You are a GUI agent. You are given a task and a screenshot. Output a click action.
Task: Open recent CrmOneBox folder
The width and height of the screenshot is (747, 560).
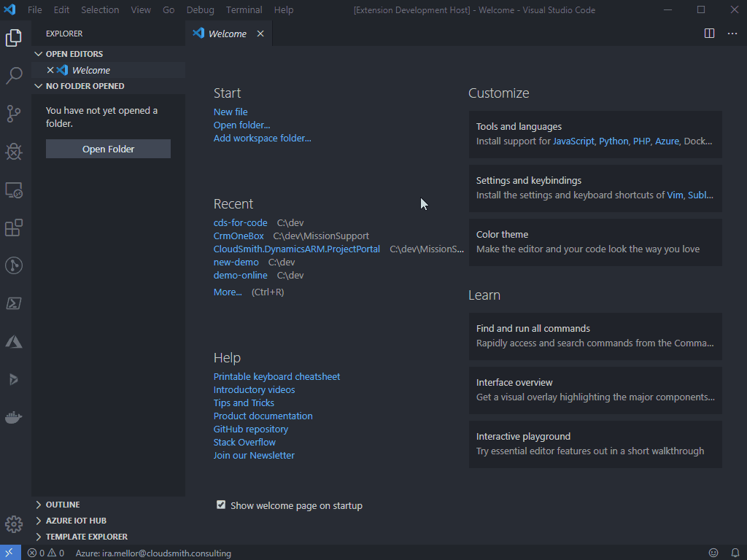coord(239,236)
